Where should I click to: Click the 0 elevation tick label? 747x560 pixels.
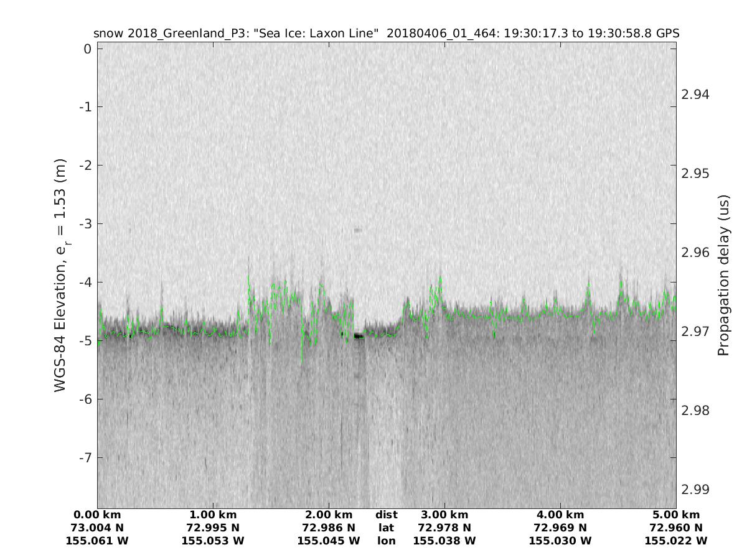coord(87,49)
